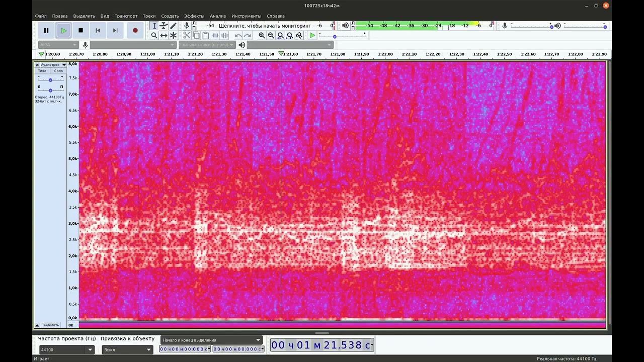
Task: Adjust the track pan slider
Action: pyautogui.click(x=50, y=90)
